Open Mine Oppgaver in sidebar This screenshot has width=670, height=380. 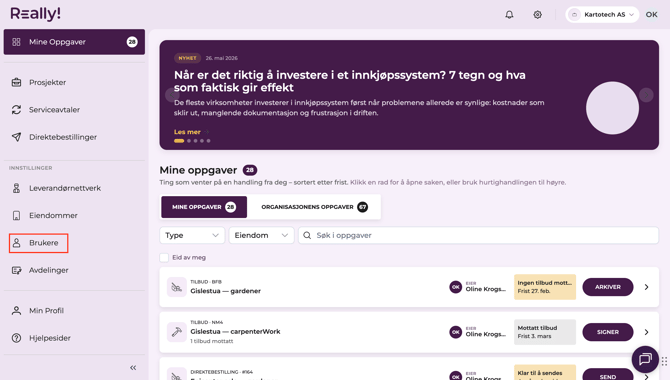point(74,42)
